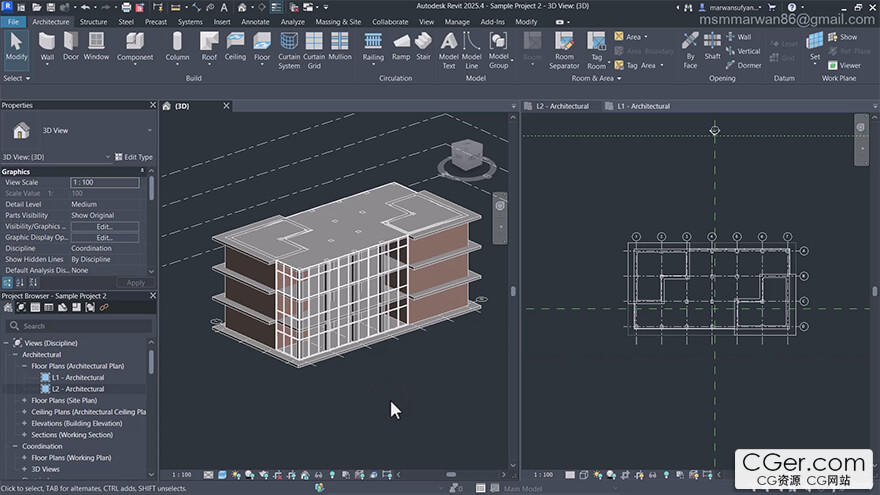
Task: Click the Edit Type button
Action: 135,157
